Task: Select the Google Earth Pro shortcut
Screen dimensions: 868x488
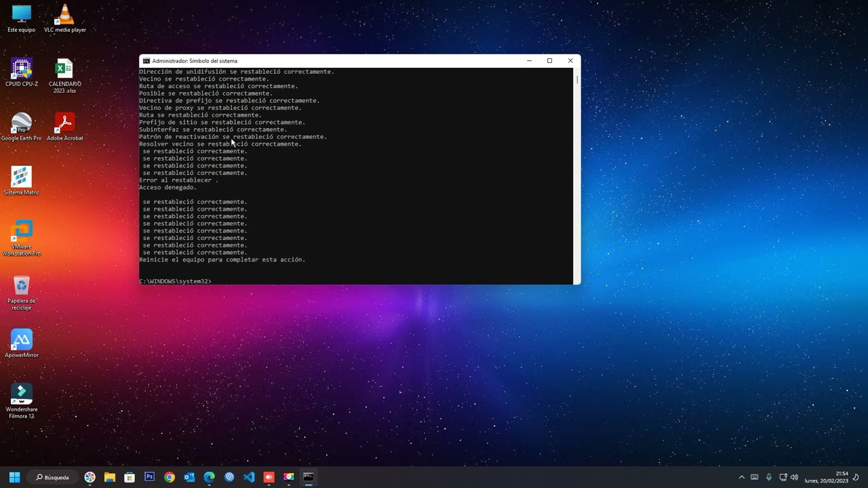Action: point(22,127)
